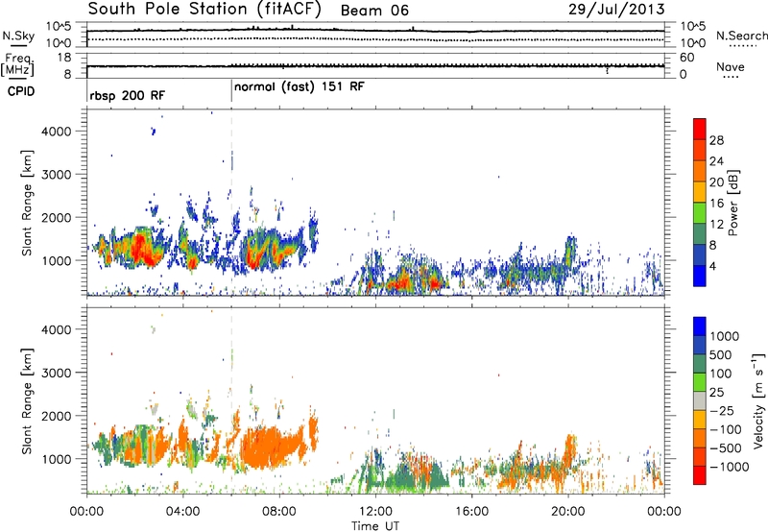Click the 'Beam 06' label
Screen dimensions: 768x532
click(374, 11)
